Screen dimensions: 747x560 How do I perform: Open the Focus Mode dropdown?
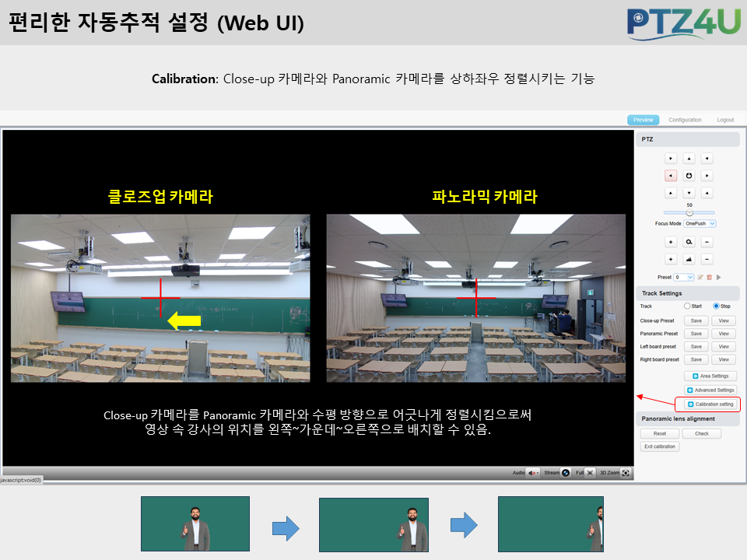700,223
